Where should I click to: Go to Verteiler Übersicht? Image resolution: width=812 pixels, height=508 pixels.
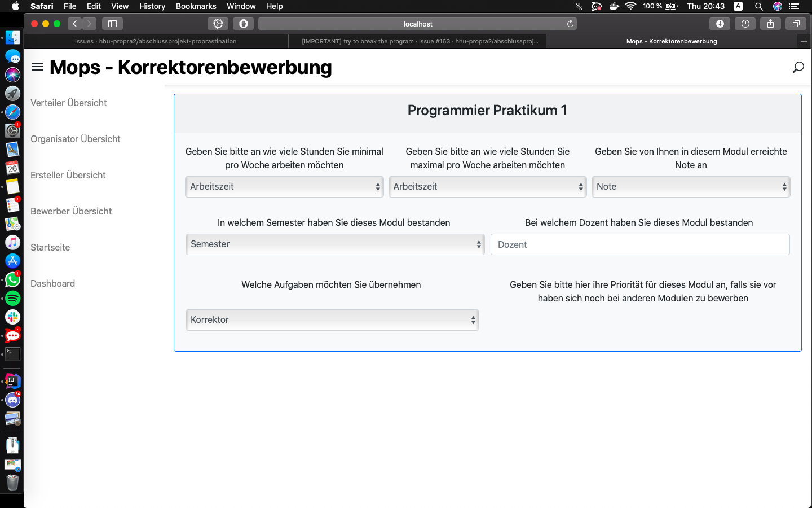click(69, 103)
